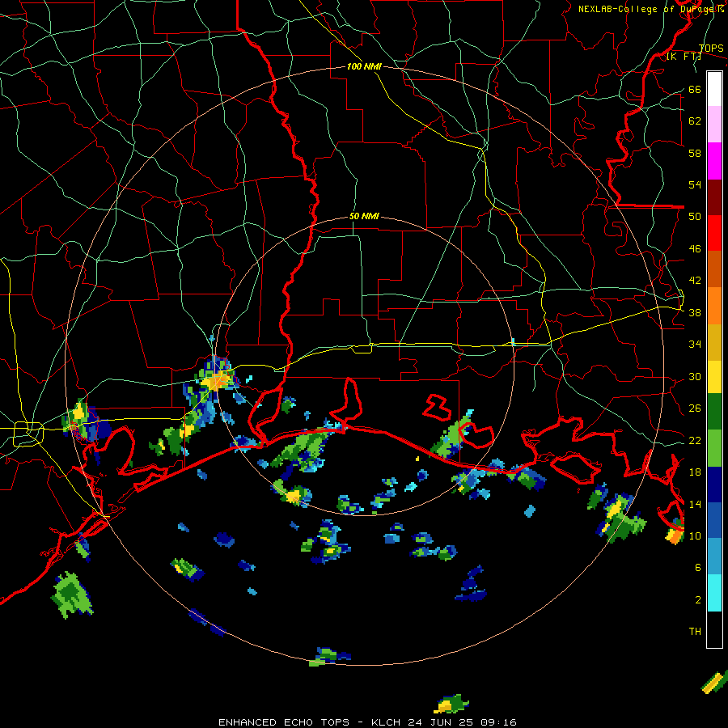Click the legend value 14
The image size is (728, 728).
click(x=695, y=504)
